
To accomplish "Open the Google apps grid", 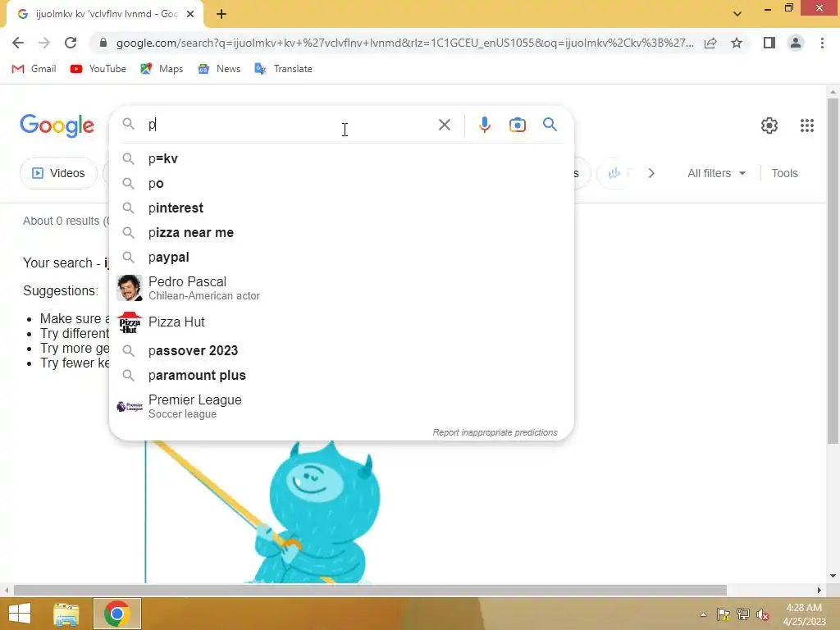I will click(807, 126).
